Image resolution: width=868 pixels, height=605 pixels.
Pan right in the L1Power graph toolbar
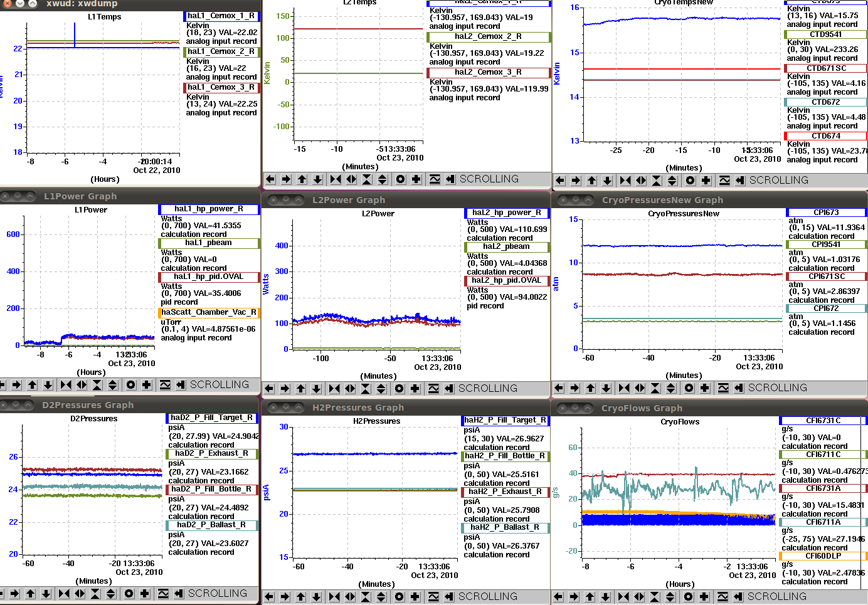tap(16, 385)
